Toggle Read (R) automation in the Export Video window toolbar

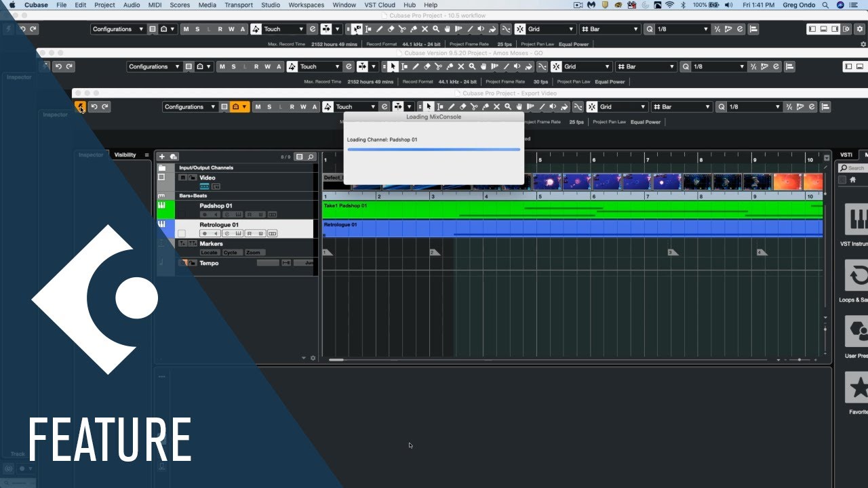(x=292, y=106)
